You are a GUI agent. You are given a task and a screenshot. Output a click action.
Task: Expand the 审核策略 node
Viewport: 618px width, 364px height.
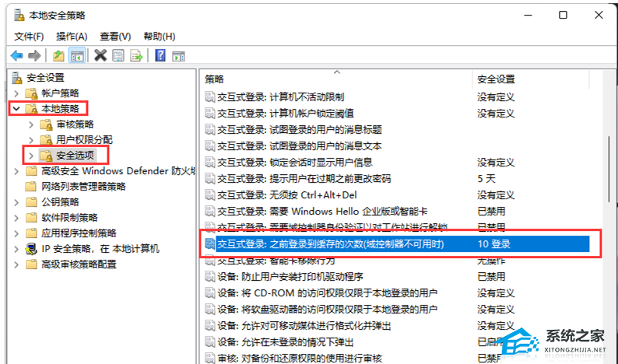pyautogui.click(x=31, y=125)
